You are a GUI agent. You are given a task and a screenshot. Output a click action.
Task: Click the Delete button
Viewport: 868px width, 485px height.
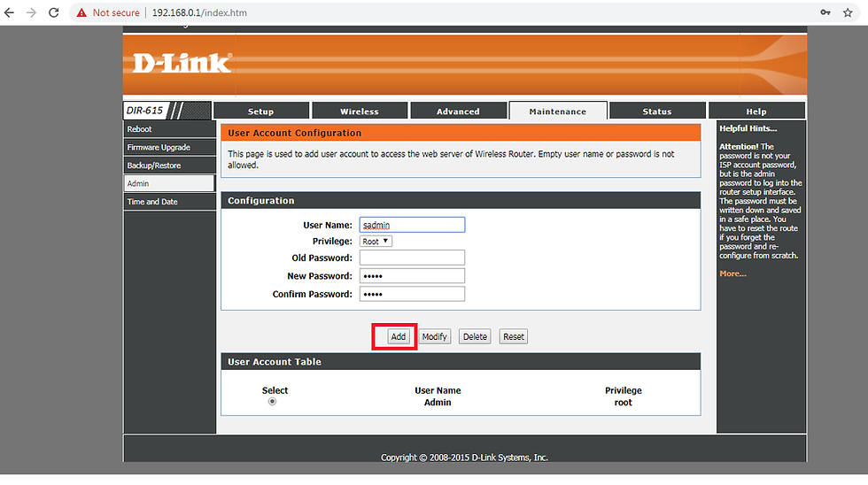475,336
